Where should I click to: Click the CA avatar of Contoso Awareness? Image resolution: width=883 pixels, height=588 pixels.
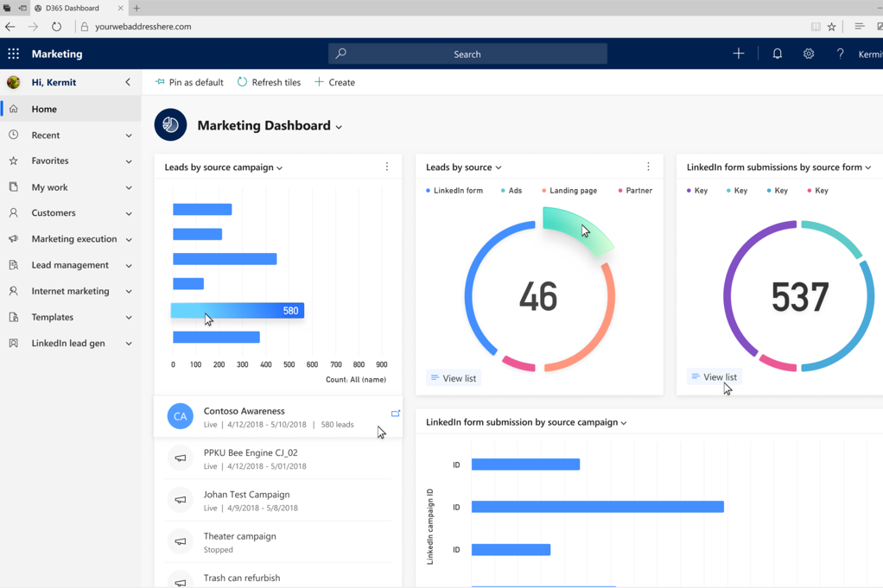click(x=181, y=416)
